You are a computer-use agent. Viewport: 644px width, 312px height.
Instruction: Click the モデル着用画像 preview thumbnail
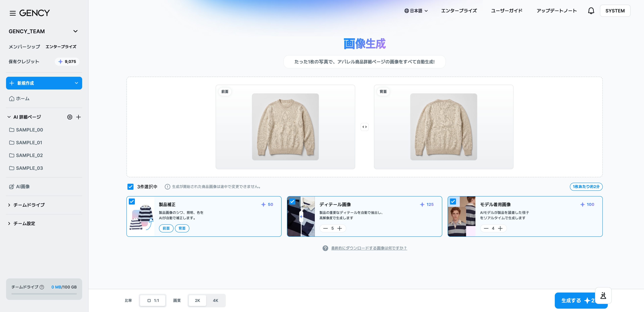(x=462, y=217)
